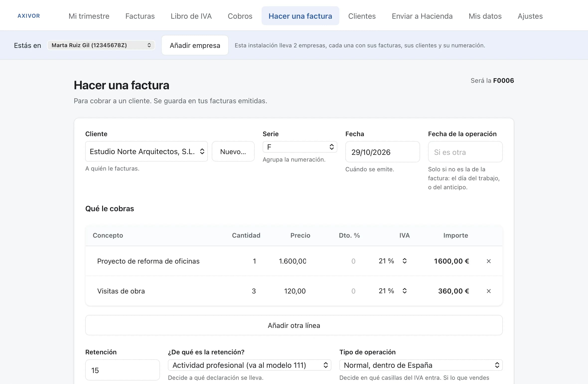Open the Facturas tab
Screen dimensions: 588x384
(x=140, y=16)
